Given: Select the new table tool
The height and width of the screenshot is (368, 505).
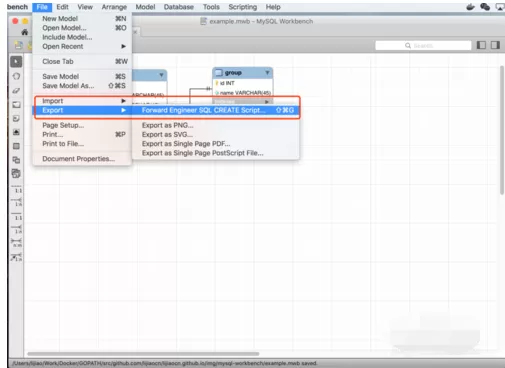Looking at the screenshot, I should (16, 146).
